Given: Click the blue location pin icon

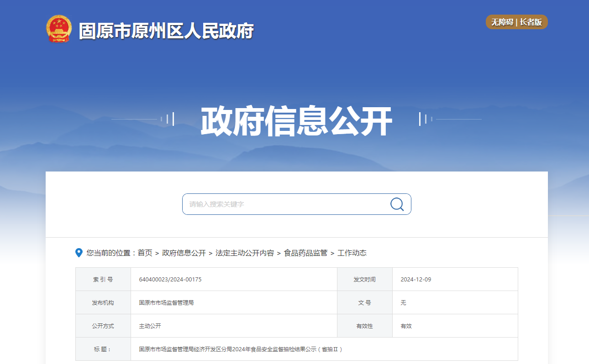Looking at the screenshot, I should (79, 253).
